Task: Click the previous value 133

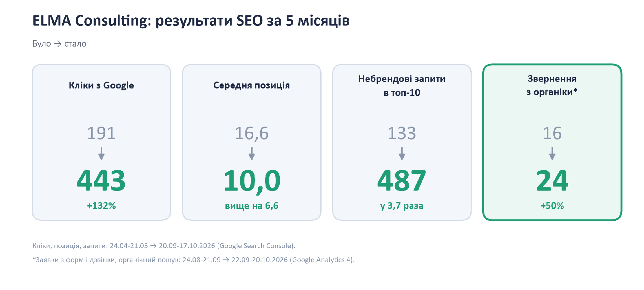Action: (x=402, y=133)
